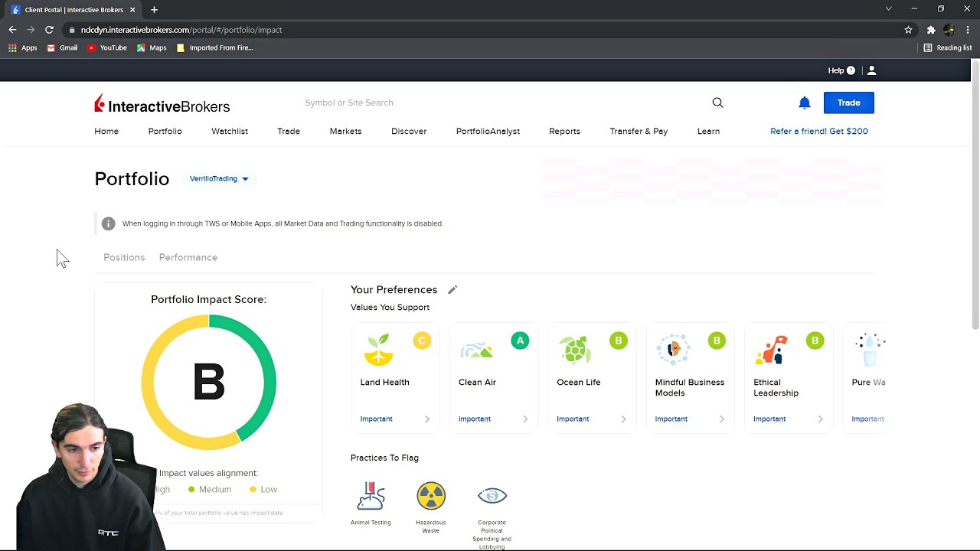Click Important link under Ethical Leadership
Image resolution: width=980 pixels, height=551 pixels.
(769, 419)
